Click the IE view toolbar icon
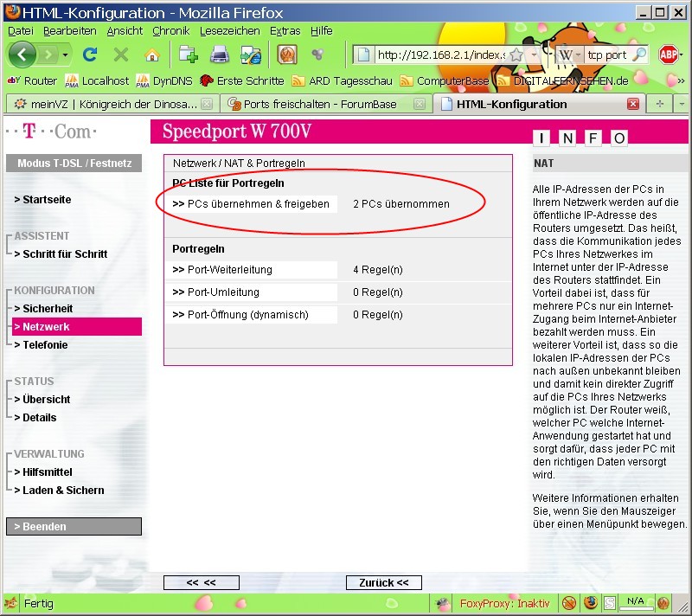The height and width of the screenshot is (616, 692). [x=251, y=55]
